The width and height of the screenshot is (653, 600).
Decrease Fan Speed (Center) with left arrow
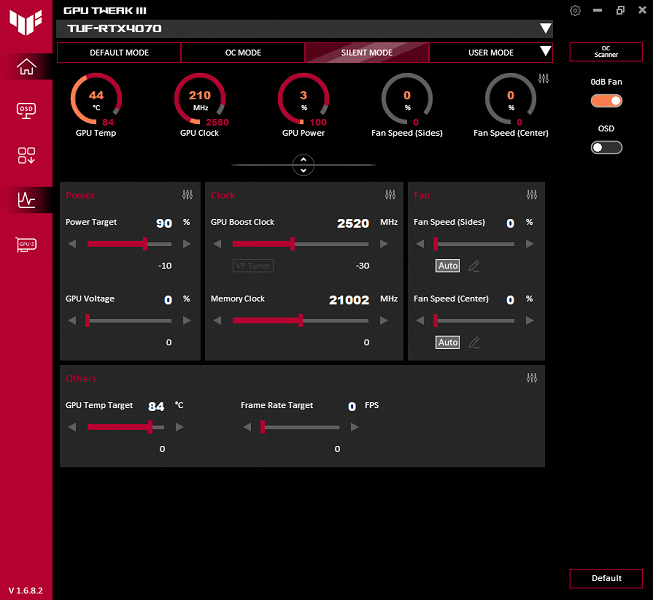[420, 320]
